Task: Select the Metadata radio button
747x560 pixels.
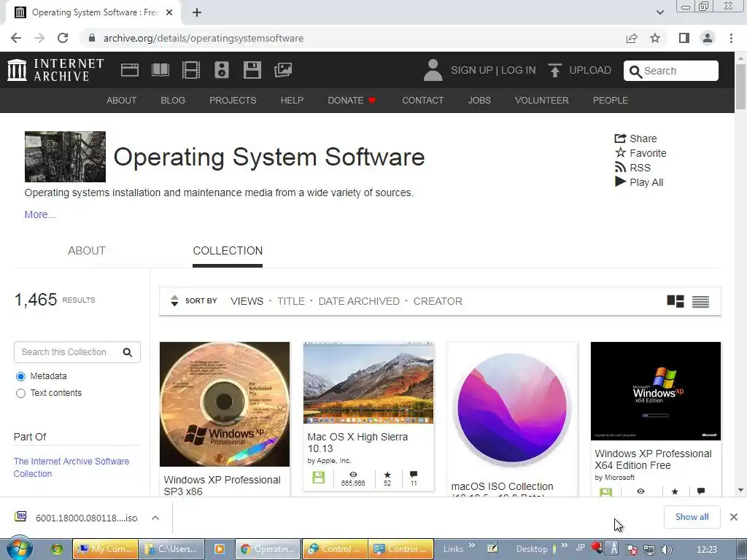Action: 20,377
